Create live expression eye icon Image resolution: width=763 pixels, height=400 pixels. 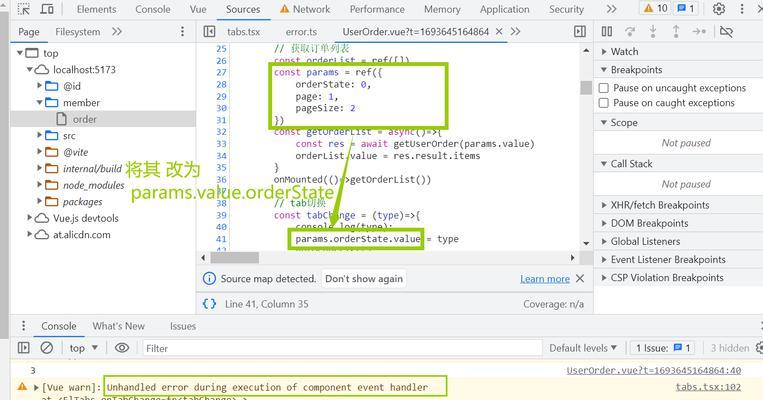pyautogui.click(x=122, y=348)
